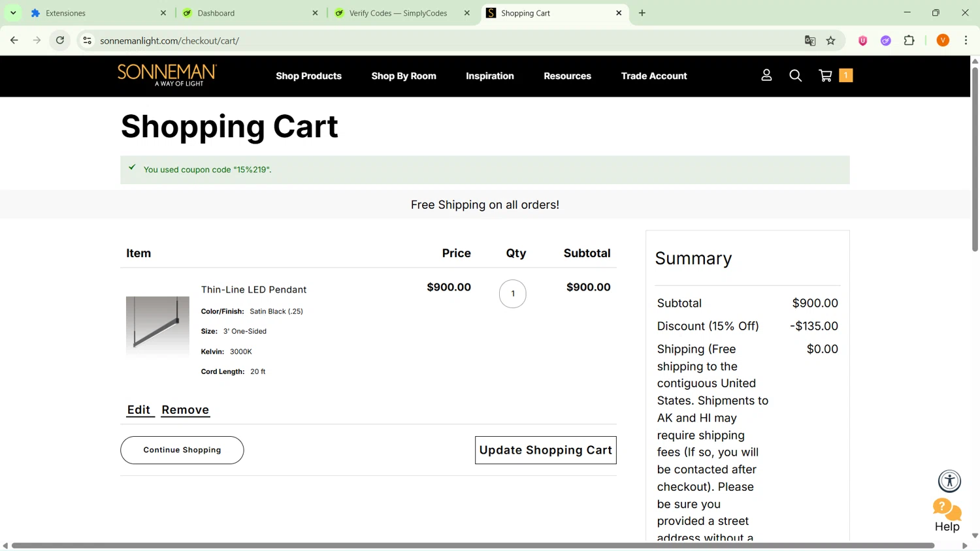
Task: Go back with the browser back arrow
Action: [x=14, y=40]
